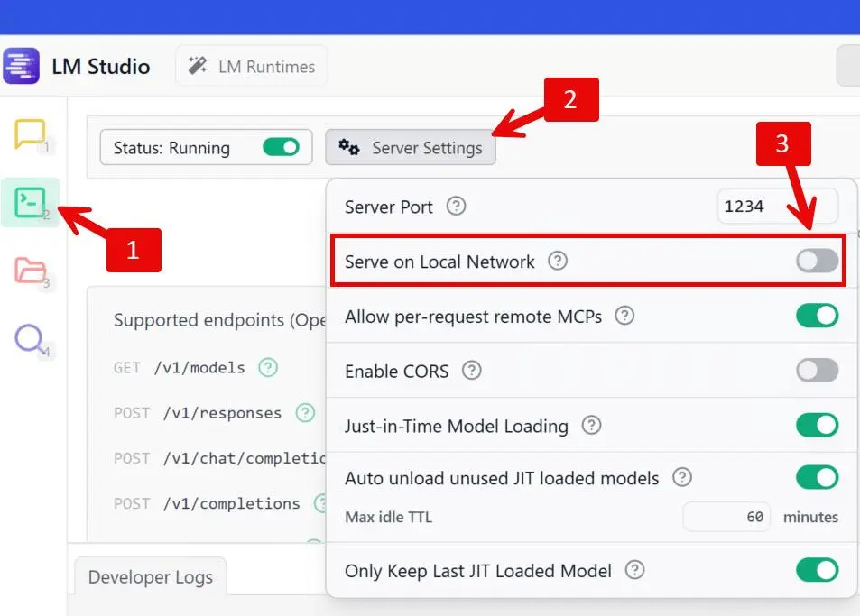Show help for Auto unload unused JIT models
860x616 pixels.
click(x=682, y=477)
